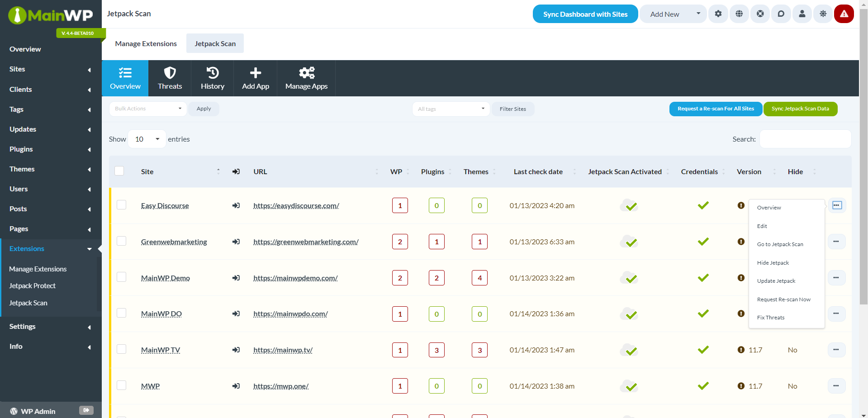This screenshot has height=418, width=868.
Task: Open the Bulk Actions dropdown
Action: tap(148, 109)
